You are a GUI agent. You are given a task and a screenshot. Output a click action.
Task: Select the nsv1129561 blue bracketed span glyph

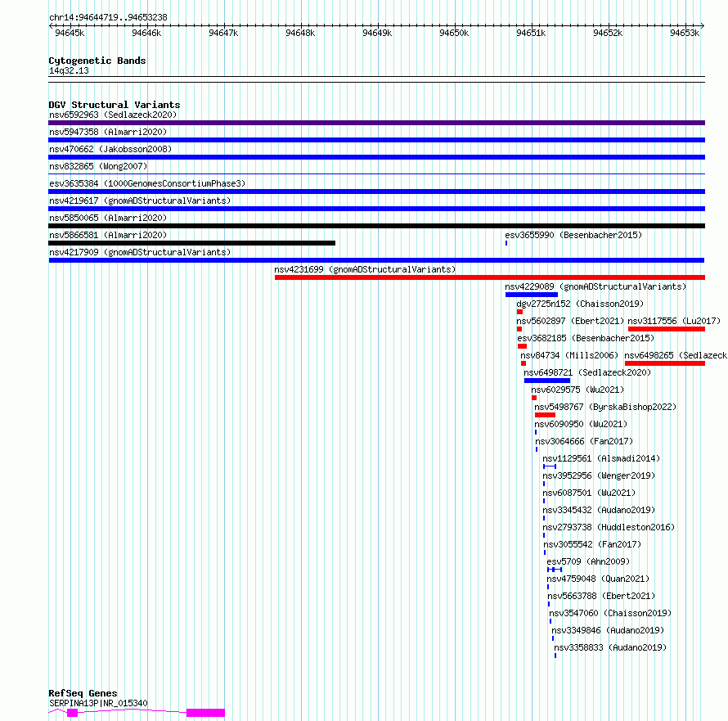[550, 466]
